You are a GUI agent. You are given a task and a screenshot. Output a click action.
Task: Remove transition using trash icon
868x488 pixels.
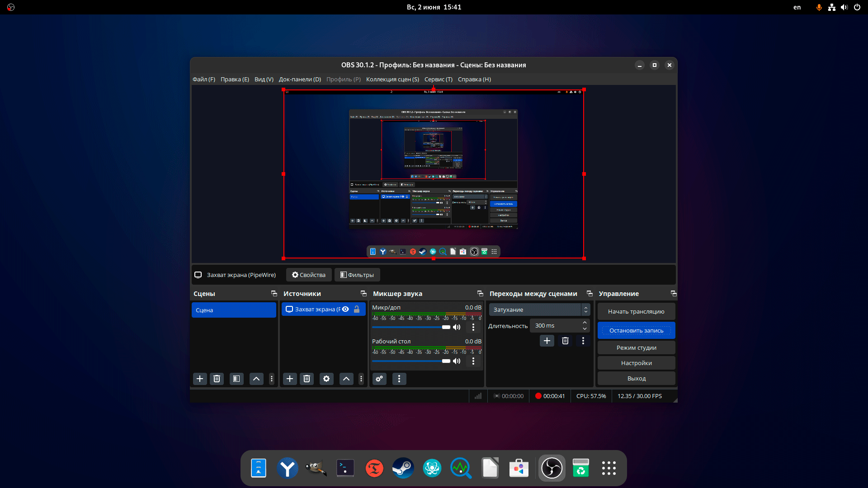coord(565,341)
